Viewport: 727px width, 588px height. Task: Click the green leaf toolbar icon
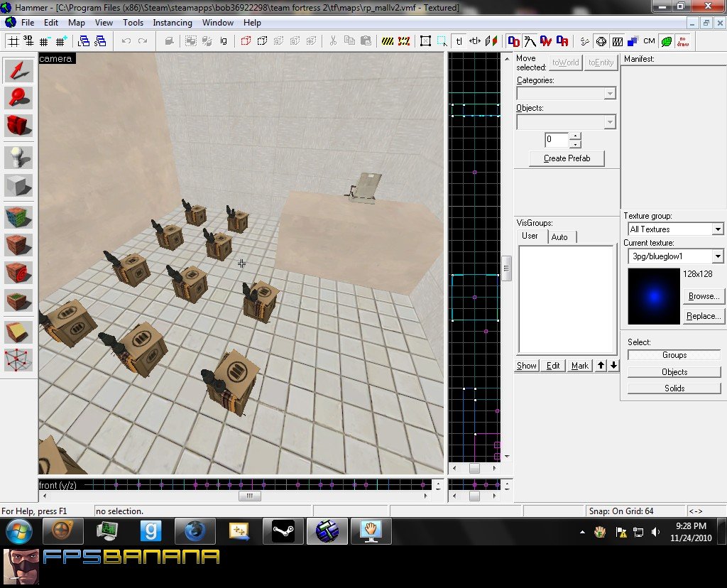point(666,41)
